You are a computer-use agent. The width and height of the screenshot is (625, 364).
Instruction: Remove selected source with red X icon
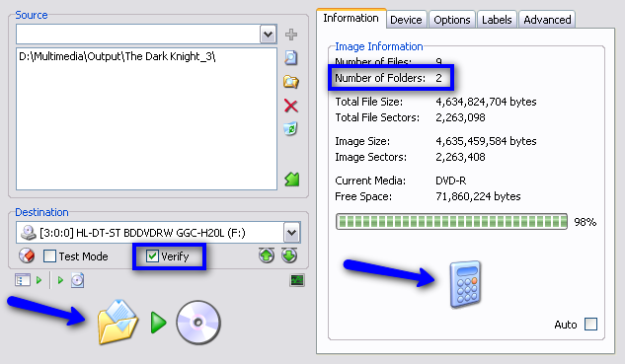291,106
